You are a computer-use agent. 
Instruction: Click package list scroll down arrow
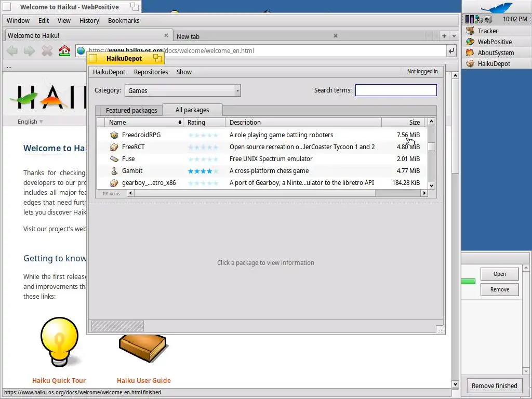(x=431, y=185)
